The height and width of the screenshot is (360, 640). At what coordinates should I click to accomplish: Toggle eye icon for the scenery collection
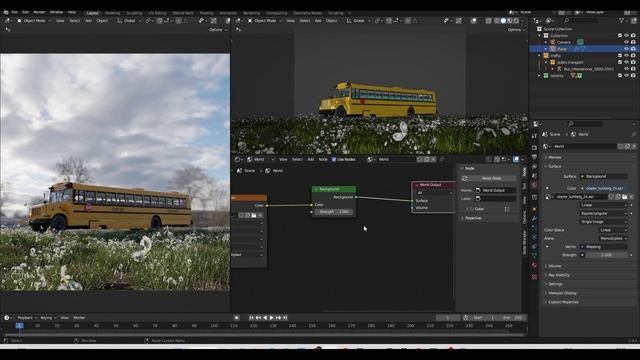tap(627, 76)
